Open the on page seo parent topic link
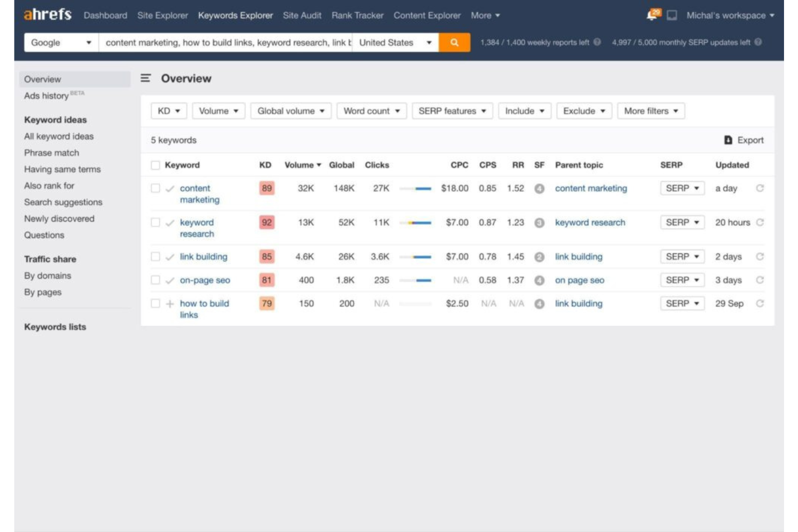Screen dimensions: 798x532 [580, 280]
